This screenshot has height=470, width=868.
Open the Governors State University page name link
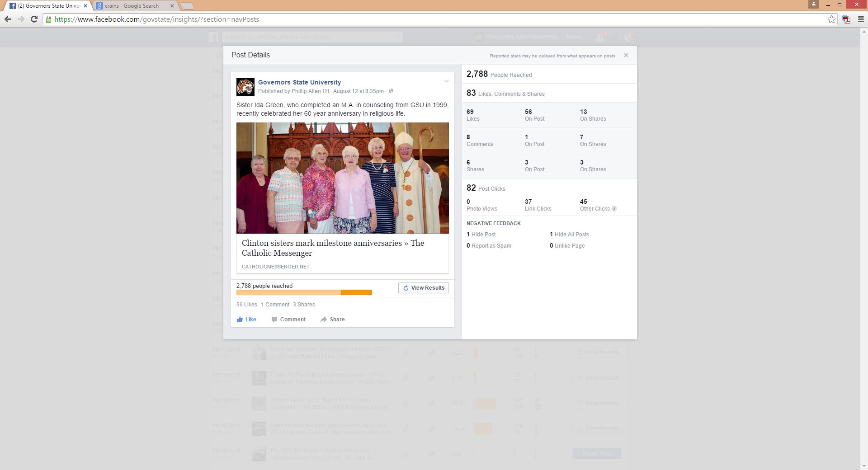click(299, 82)
